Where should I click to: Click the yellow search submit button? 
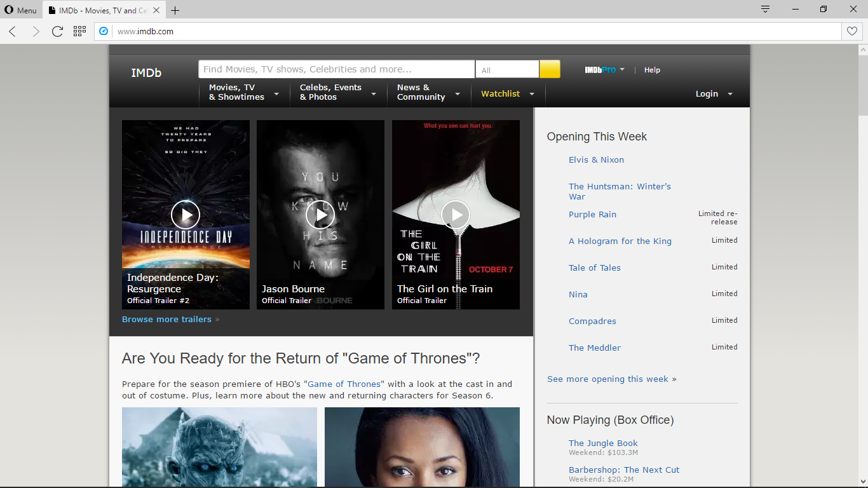point(550,69)
